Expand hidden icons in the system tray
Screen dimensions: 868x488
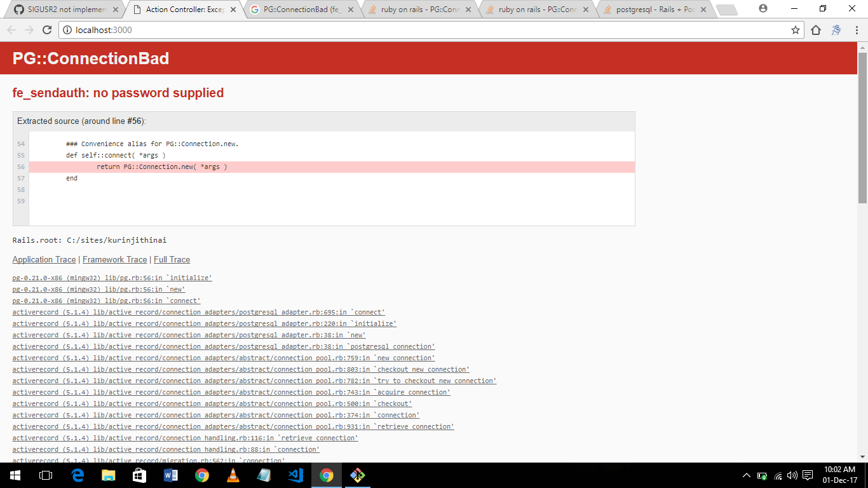[x=747, y=475]
